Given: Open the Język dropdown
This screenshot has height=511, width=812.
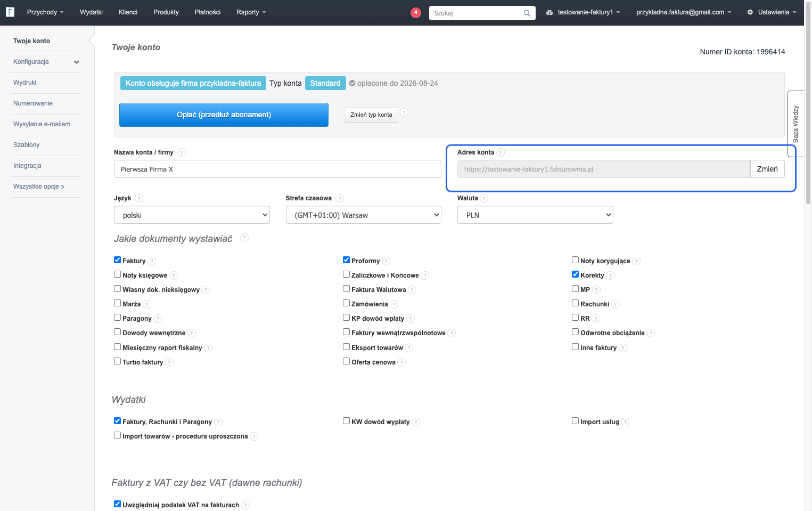Looking at the screenshot, I should click(192, 215).
